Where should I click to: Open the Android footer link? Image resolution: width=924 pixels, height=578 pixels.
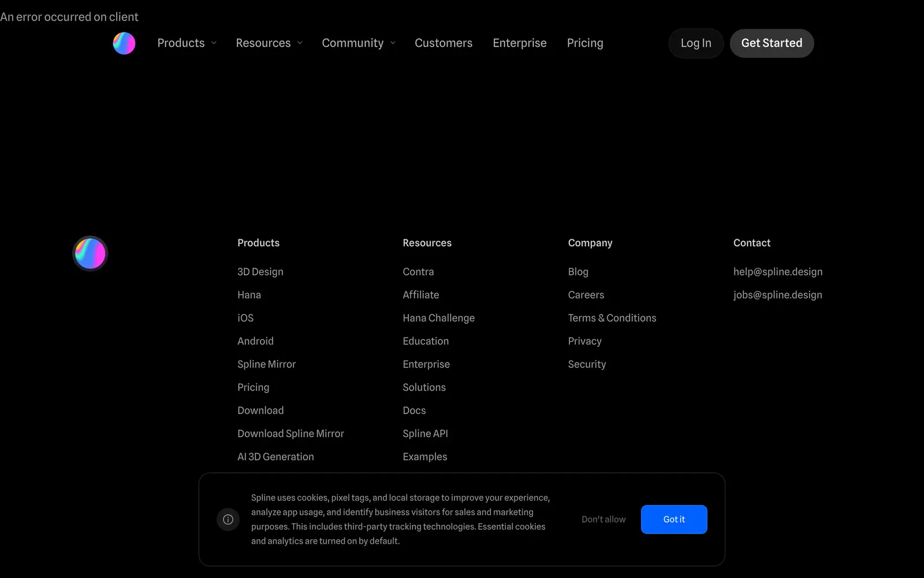(255, 341)
